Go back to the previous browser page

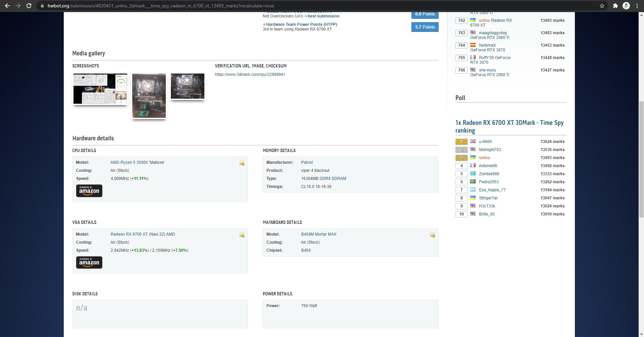pos(7,6)
